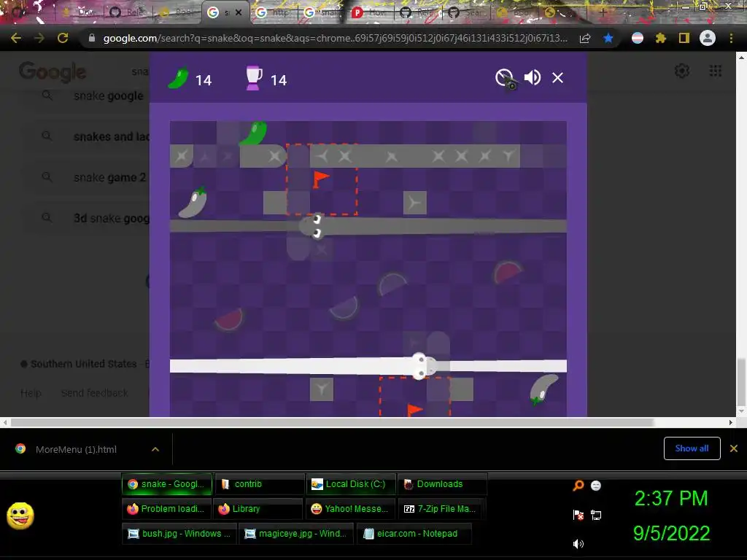Switch to the GitHub 'Sear' tab
747x560 pixels.
coord(466,12)
